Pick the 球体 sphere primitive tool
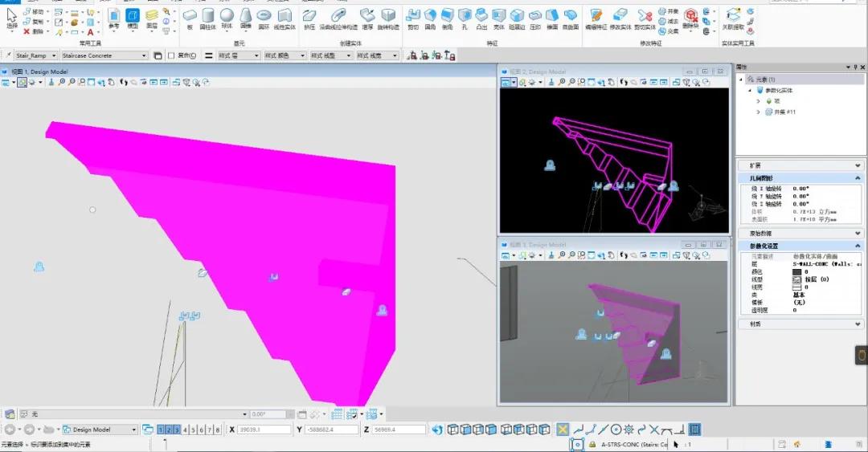 [x=227, y=18]
